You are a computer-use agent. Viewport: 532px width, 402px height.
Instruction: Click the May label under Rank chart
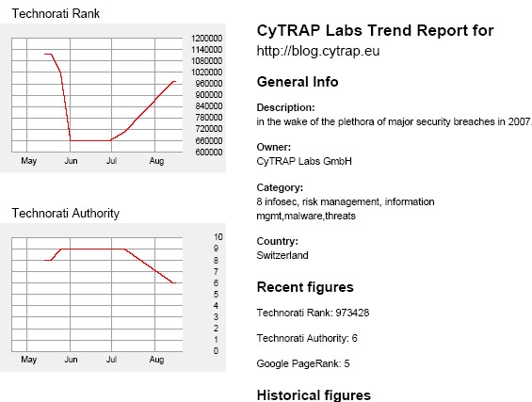click(x=29, y=161)
